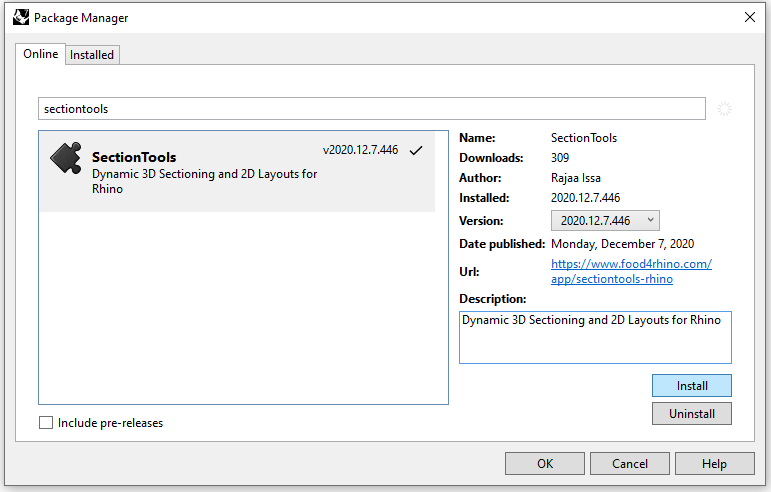Click the Install button
The image size is (771, 492).
[691, 386]
